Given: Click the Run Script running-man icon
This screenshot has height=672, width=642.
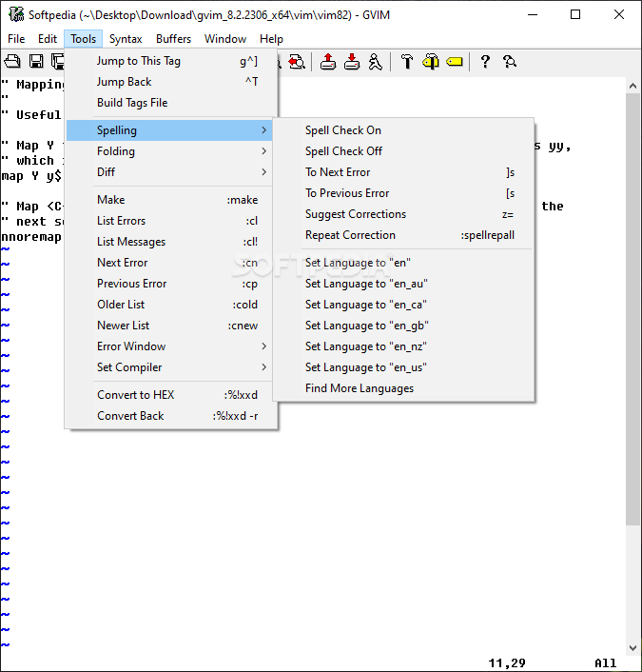Looking at the screenshot, I should coord(375,62).
